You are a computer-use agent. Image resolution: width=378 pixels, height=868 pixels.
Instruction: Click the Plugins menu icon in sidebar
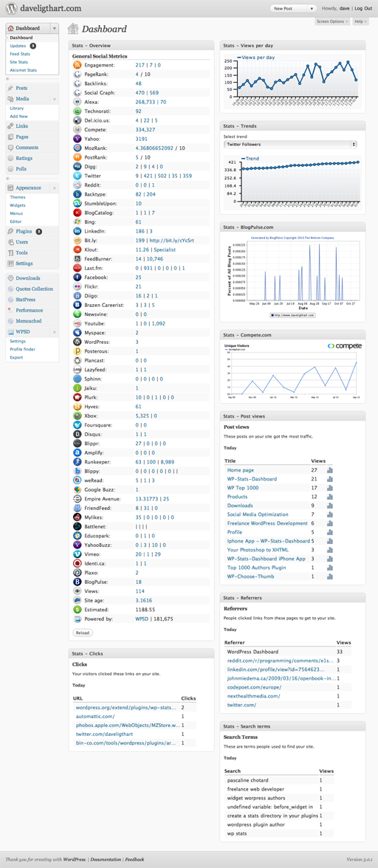click(10, 232)
